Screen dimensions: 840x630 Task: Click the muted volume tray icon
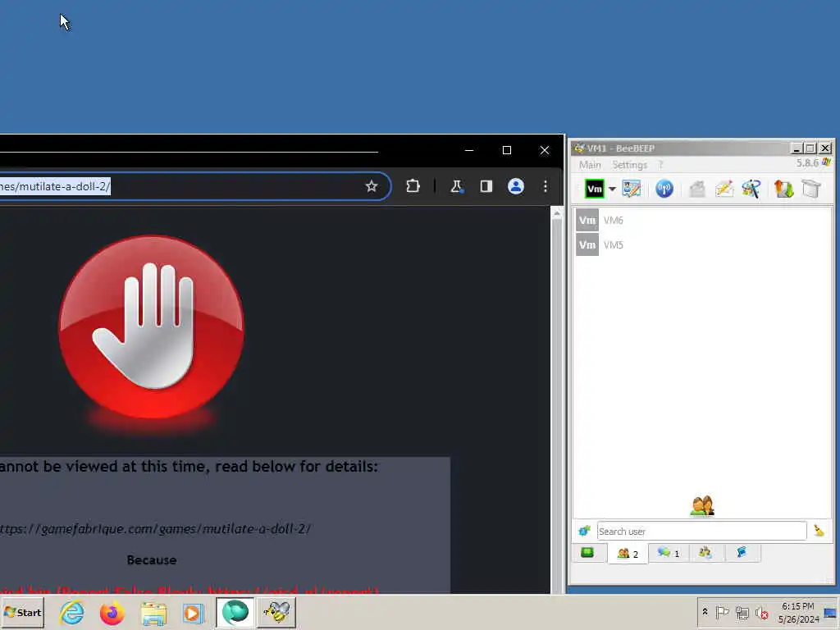point(762,612)
